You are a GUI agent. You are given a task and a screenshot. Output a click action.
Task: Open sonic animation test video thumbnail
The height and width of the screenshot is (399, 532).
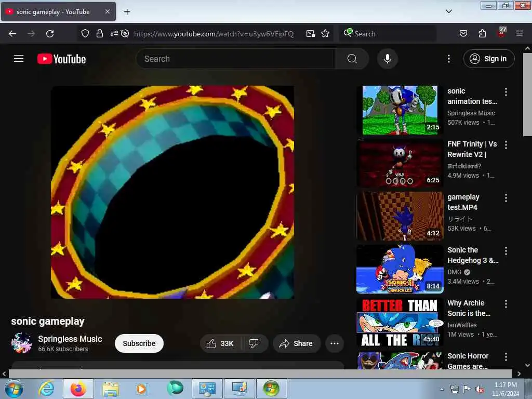(x=400, y=110)
